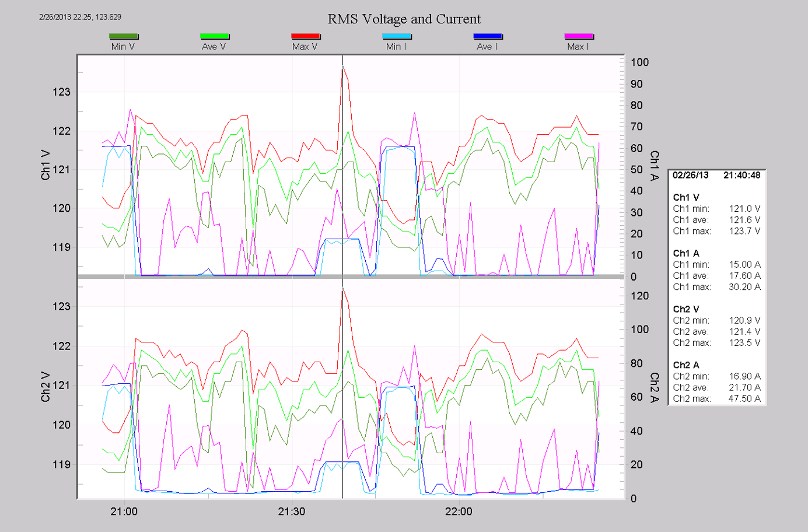Click the Ch1 A axis label

tap(655, 166)
